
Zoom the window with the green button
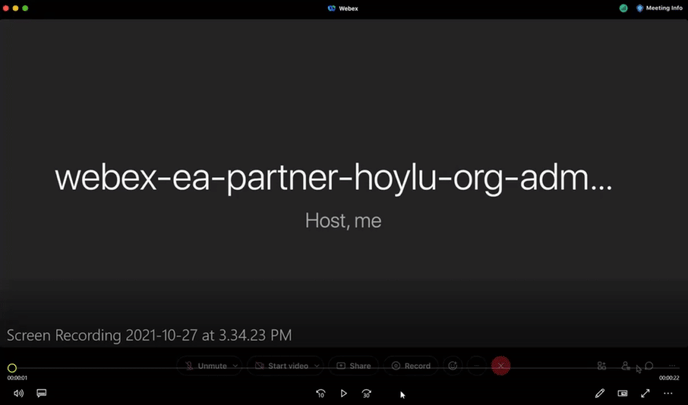click(25, 8)
